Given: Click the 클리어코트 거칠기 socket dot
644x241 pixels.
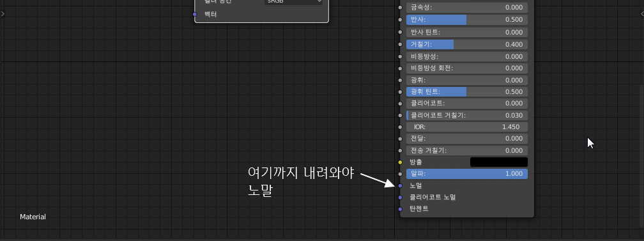Looking at the screenshot, I should click(401, 115).
